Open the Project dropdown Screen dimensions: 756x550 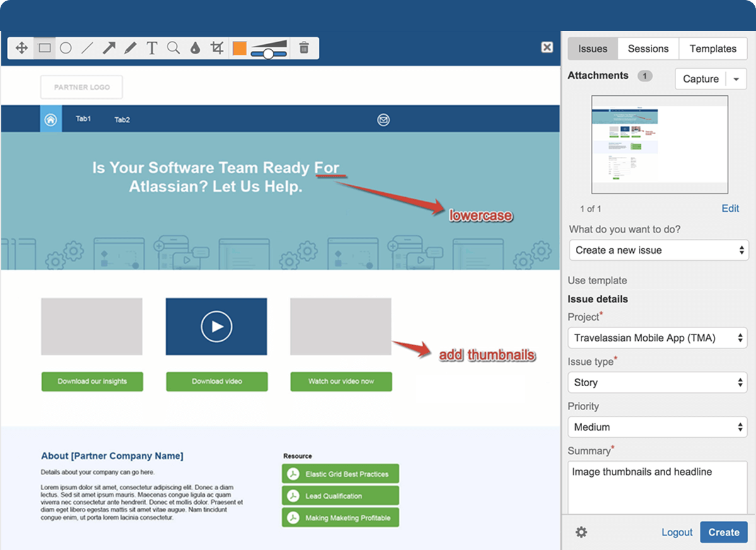tap(657, 338)
